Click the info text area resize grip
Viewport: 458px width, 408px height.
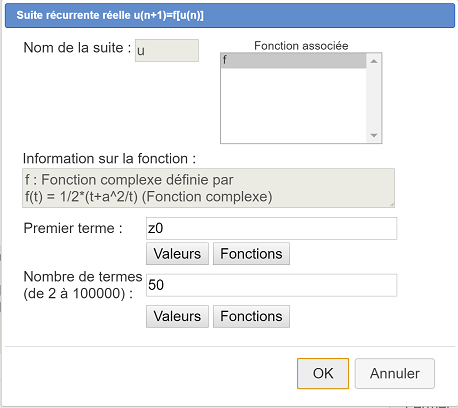392,205
